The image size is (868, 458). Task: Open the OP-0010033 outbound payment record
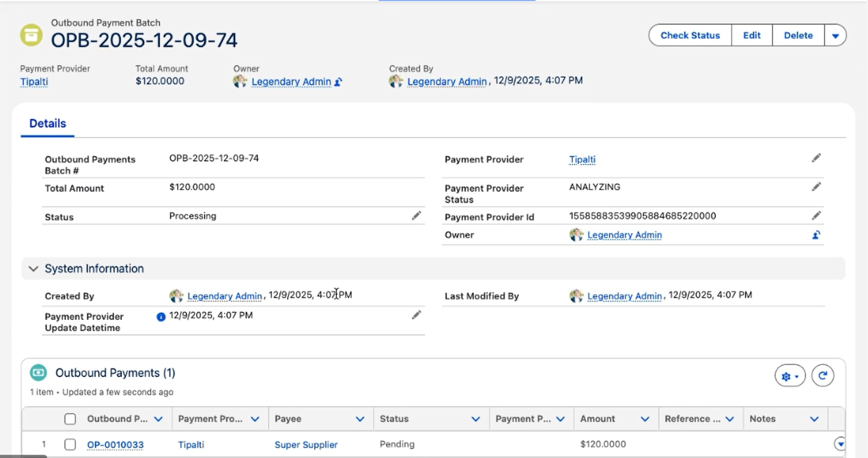click(115, 445)
